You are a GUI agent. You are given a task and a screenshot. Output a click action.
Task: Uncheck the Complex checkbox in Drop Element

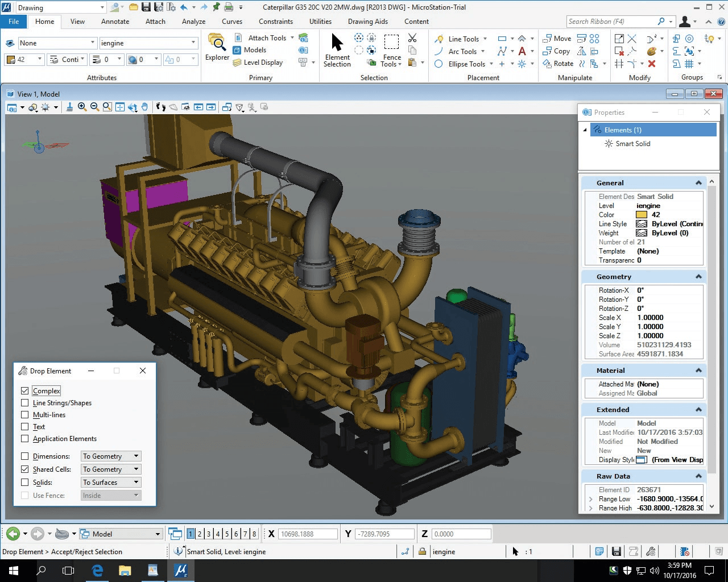tap(24, 390)
